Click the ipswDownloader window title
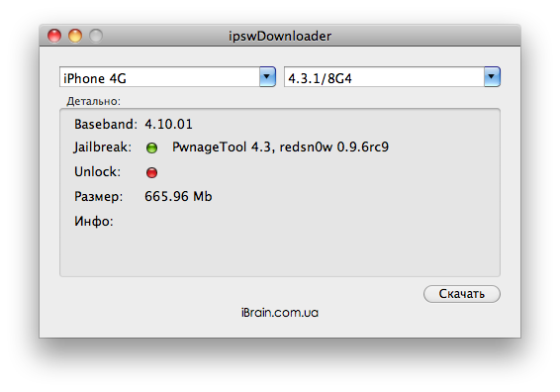560x392 pixels. pyautogui.click(x=280, y=36)
